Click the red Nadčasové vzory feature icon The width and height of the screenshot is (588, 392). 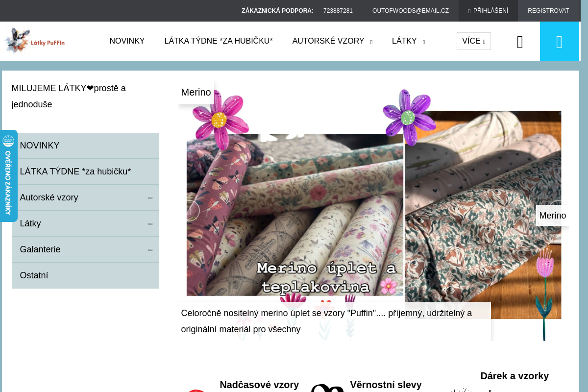click(196, 391)
